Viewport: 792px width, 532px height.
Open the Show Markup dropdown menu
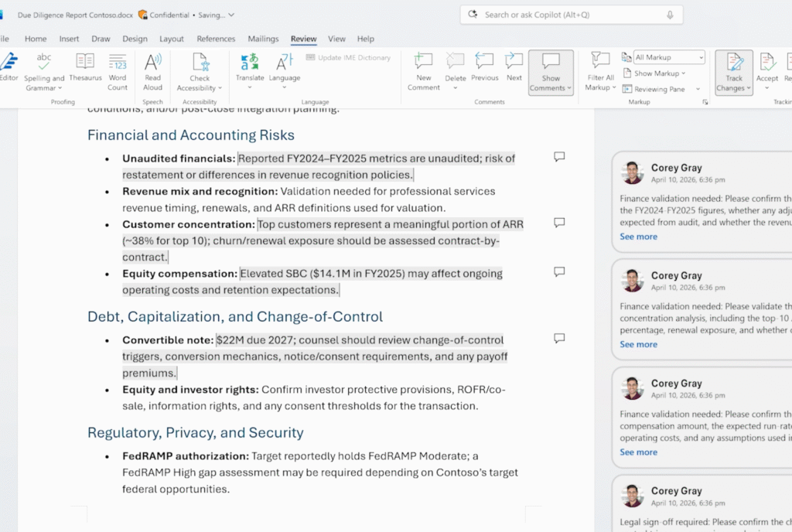pyautogui.click(x=659, y=73)
